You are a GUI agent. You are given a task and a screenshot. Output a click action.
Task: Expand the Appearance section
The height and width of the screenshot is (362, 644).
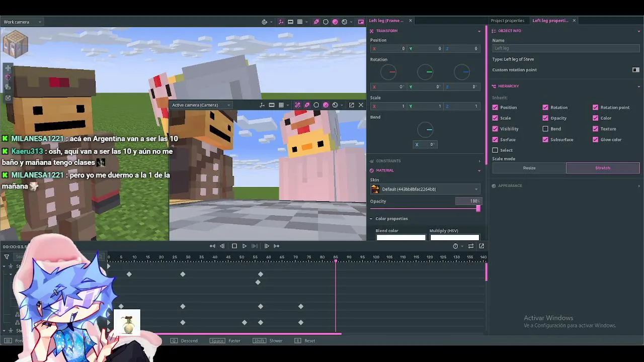(639, 186)
